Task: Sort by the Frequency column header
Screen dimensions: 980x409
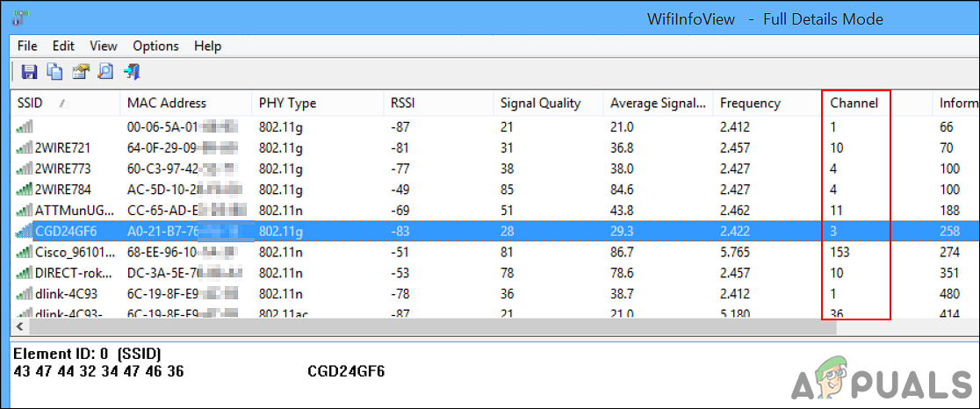Action: point(767,103)
